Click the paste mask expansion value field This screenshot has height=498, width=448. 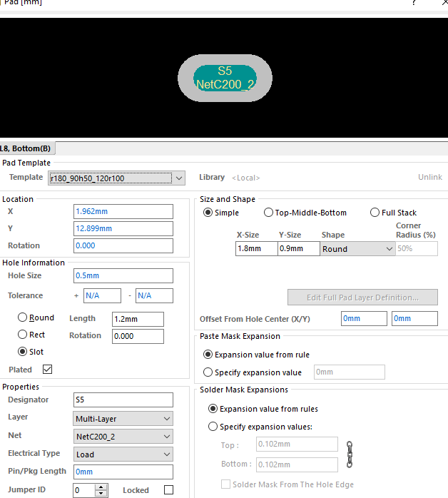pos(350,372)
